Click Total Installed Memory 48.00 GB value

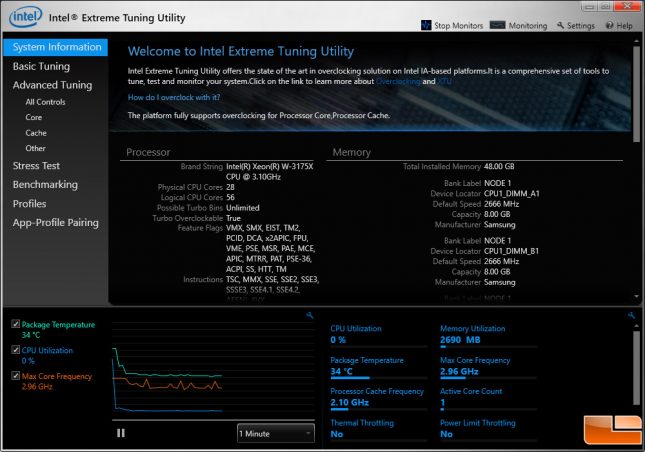pos(499,167)
